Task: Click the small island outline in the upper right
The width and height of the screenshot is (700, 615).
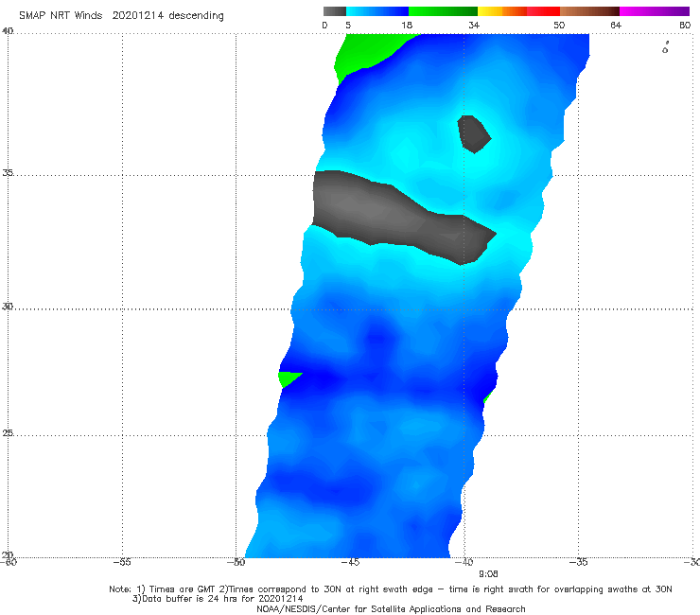Action: click(x=665, y=48)
